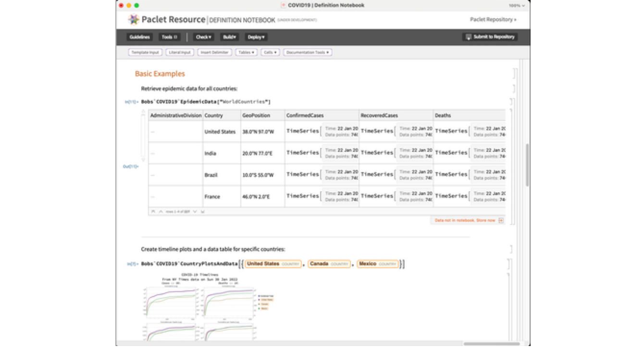The image size is (644, 347).
Task: Go to previous rows in dataset
Action: coord(161,211)
